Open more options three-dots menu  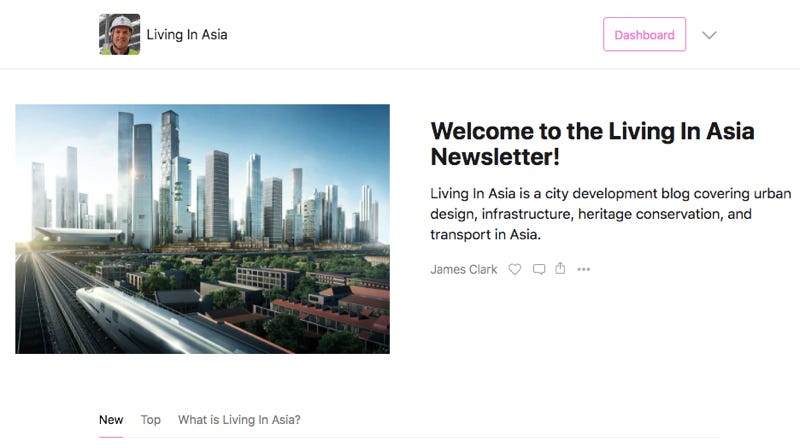pyautogui.click(x=584, y=269)
